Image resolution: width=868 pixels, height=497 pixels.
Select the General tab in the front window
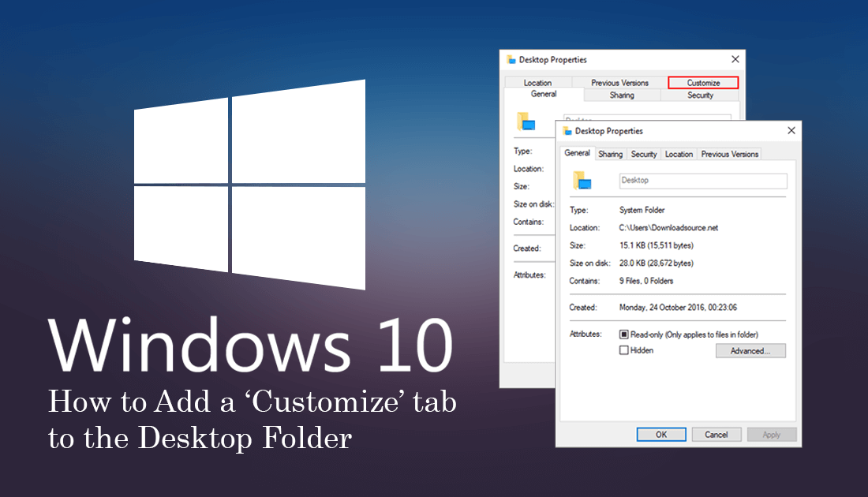tap(577, 153)
